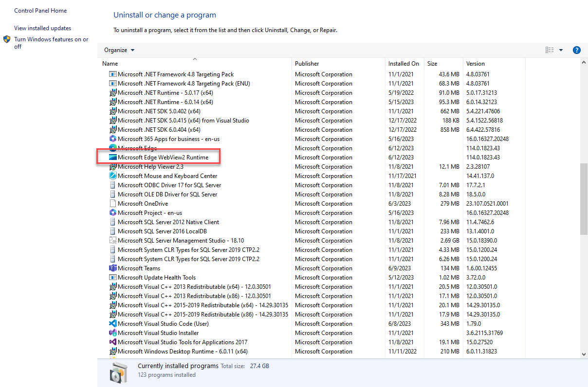Screen dimensions: 588x387
Task: Select Visual C++ 2015-2019 Redistributable (x64)
Action: tap(312, 305)
